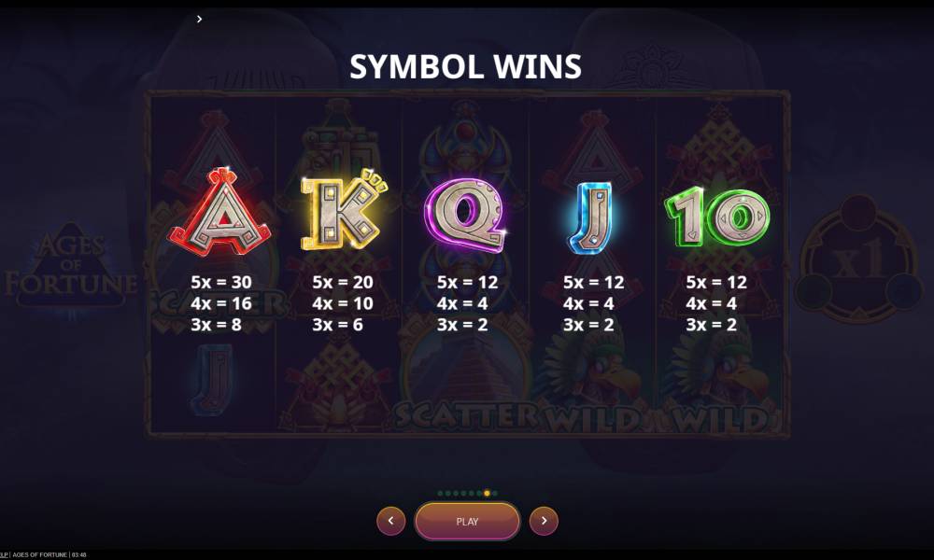Click the AGES OF FORTUNE status text
This screenshot has width=934, height=560.
click(40, 554)
